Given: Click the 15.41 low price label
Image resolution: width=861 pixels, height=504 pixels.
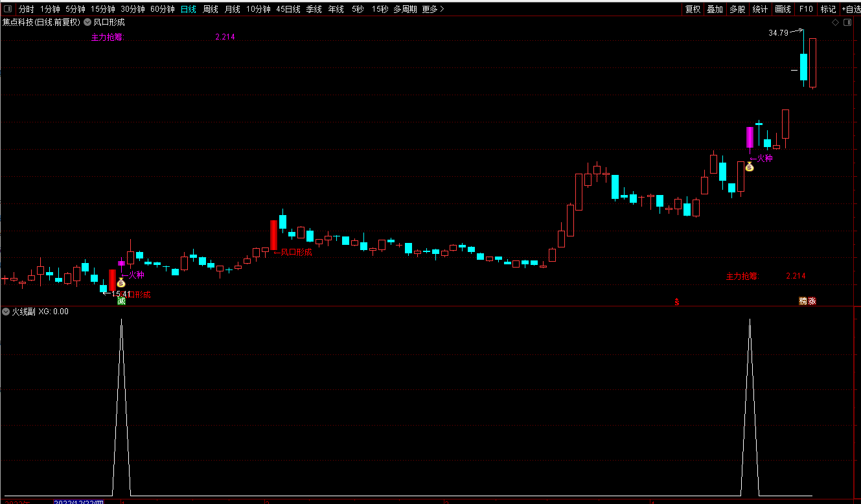Looking at the screenshot, I should tap(121, 294).
